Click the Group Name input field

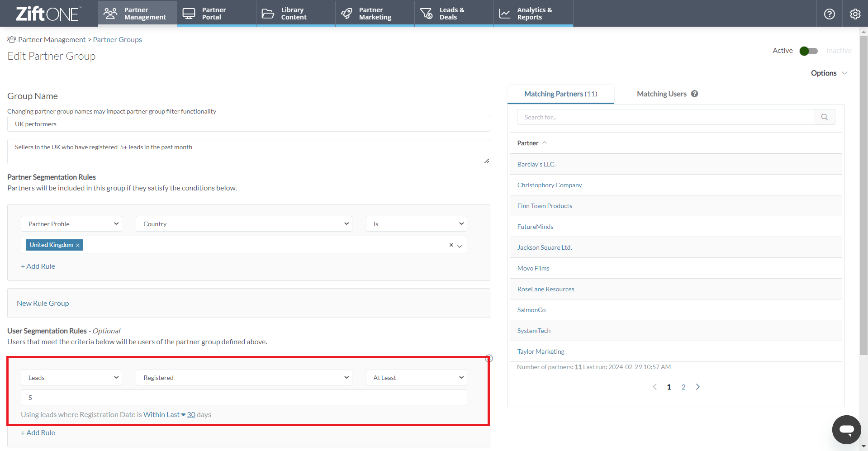248,124
